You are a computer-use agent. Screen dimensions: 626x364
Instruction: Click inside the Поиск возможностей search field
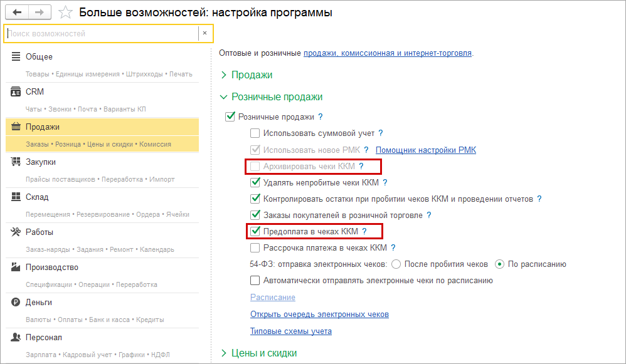tap(100, 33)
